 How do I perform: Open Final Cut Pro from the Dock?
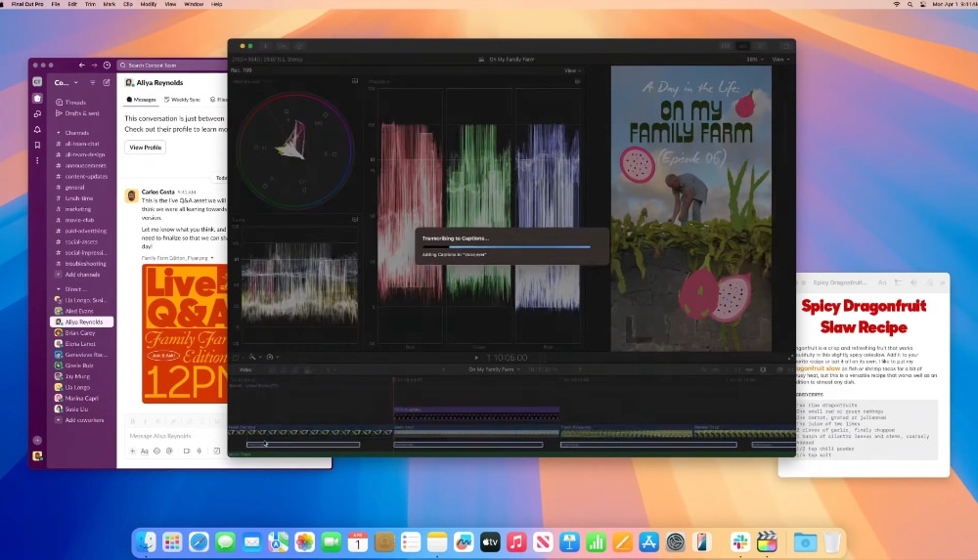767,541
